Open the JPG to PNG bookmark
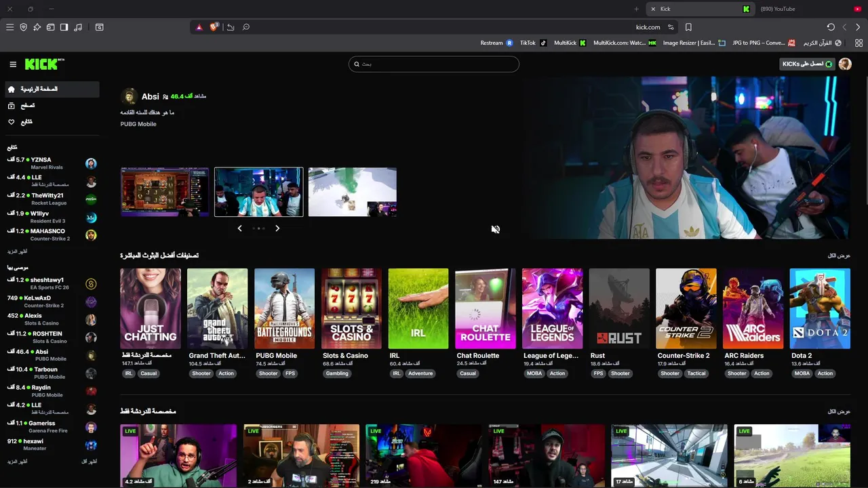This screenshot has width=868, height=488. [x=764, y=43]
